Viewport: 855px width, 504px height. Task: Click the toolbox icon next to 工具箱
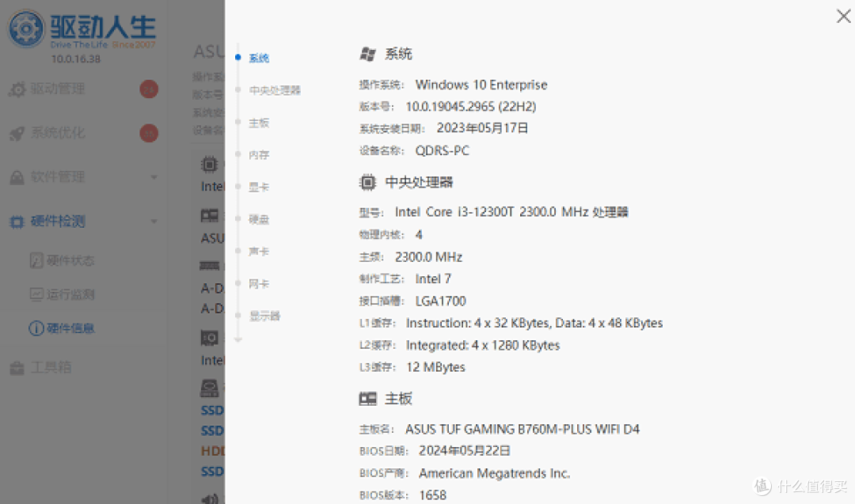click(x=17, y=369)
